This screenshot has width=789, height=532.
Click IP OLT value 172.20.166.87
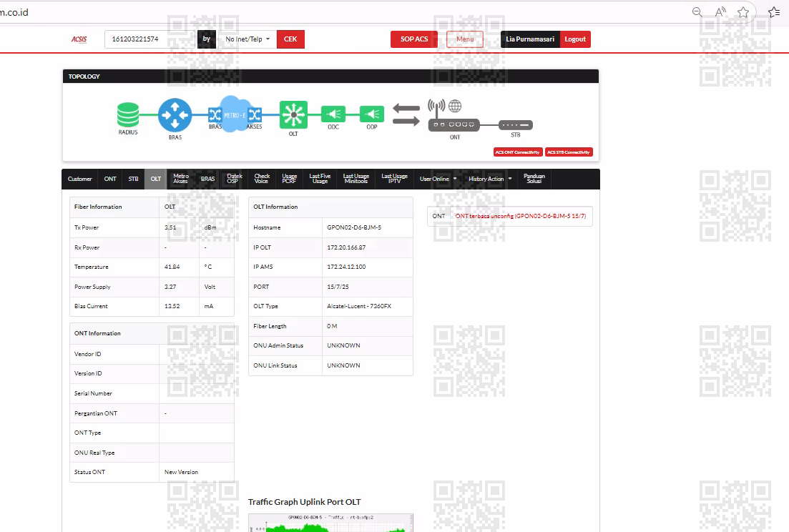346,248
